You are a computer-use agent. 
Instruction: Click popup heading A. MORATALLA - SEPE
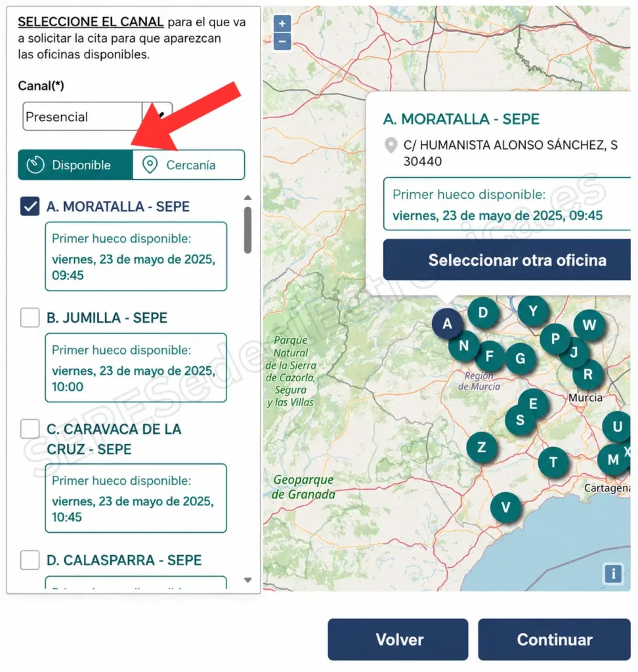pyautogui.click(x=461, y=119)
